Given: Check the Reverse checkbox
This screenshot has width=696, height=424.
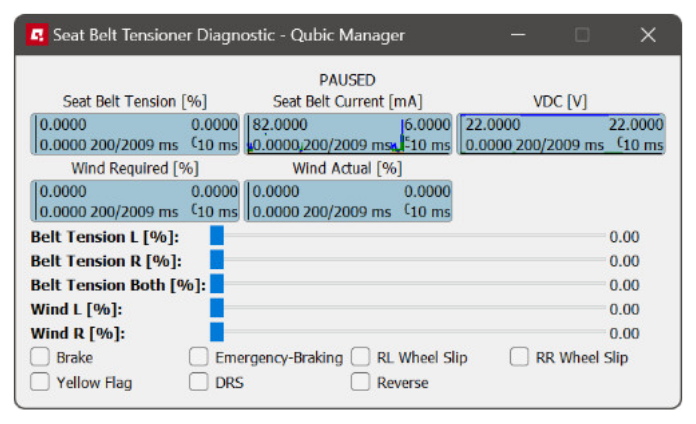Looking at the screenshot, I should (x=361, y=381).
